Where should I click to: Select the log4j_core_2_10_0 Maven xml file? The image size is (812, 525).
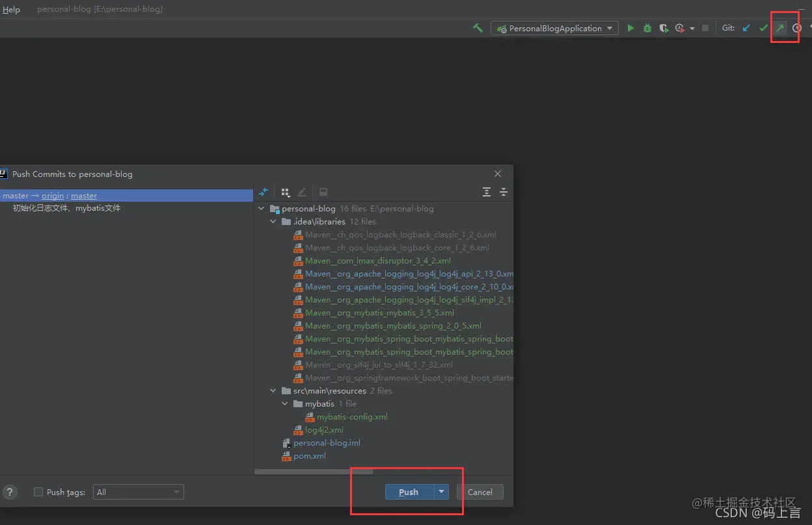click(409, 287)
